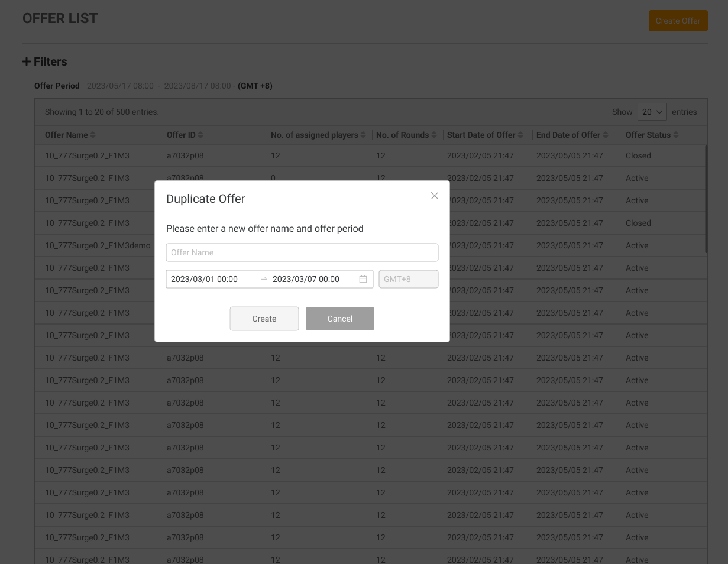
Task: Open the Show 20 entries dropdown
Action: (652, 112)
